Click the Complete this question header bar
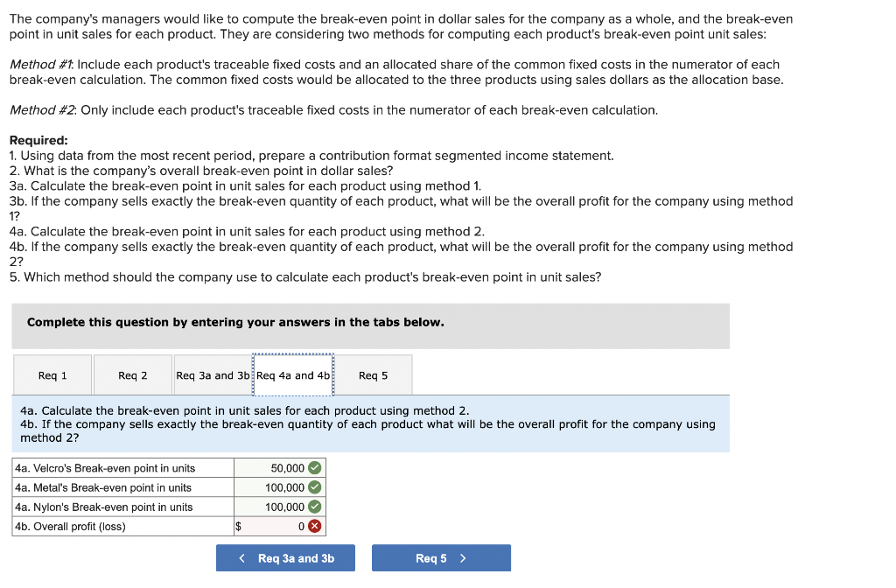Viewport: 896px width, 588px height. [x=371, y=325]
